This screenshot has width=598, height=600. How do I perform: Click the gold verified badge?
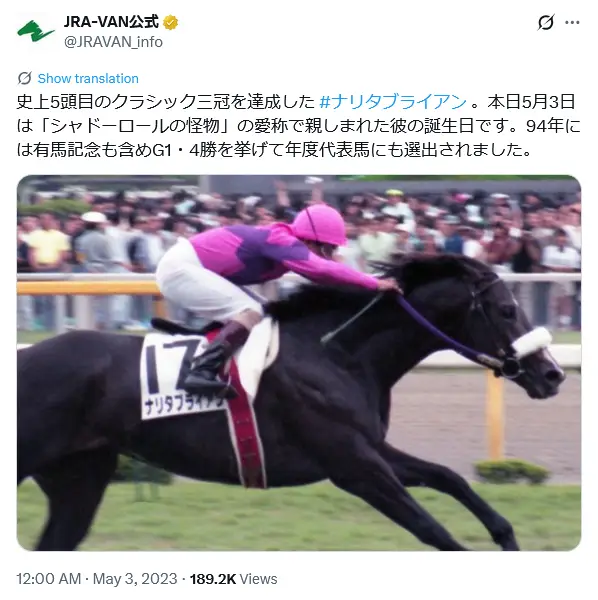[171, 23]
